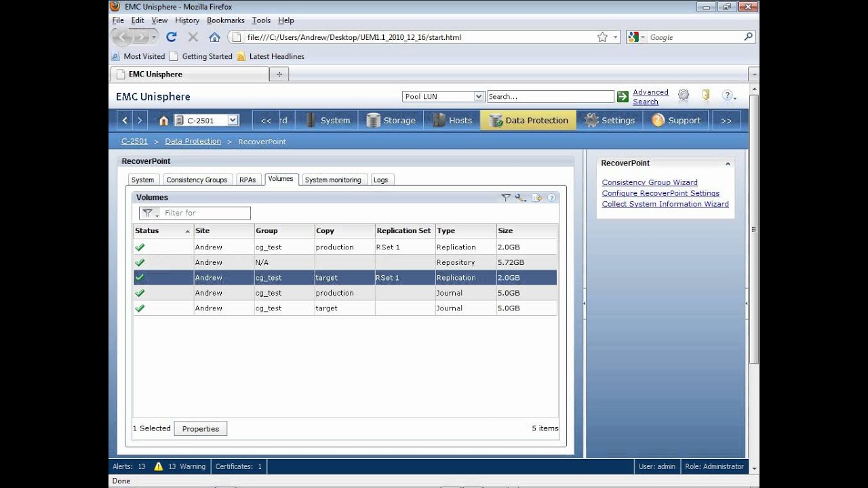Click the Replication Set column header
The image size is (868, 488).
404,230
